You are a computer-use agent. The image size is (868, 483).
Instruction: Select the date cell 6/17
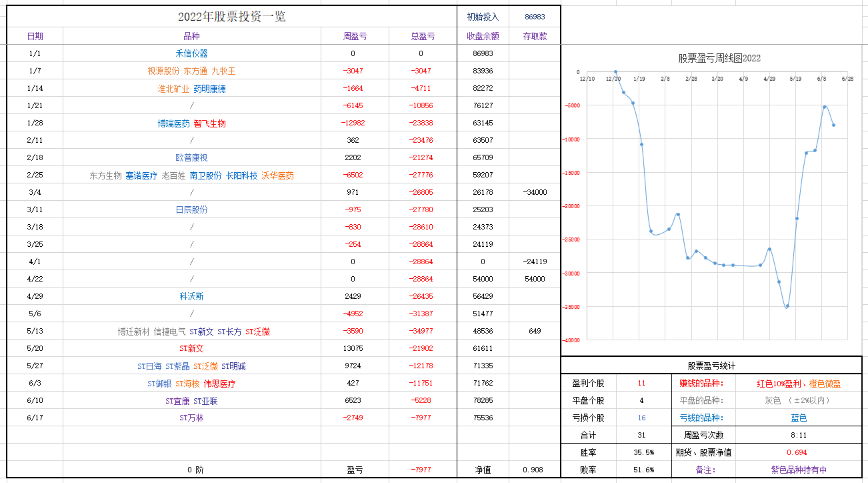[35, 418]
